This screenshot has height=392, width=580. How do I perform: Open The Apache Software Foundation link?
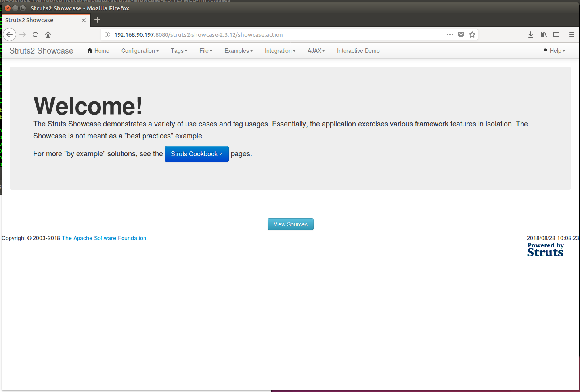105,238
